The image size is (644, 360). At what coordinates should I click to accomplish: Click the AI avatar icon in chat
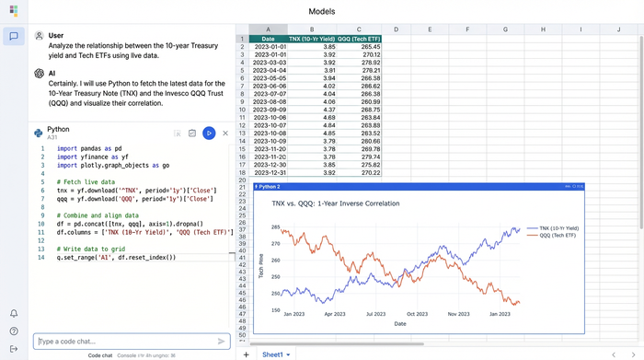39,74
